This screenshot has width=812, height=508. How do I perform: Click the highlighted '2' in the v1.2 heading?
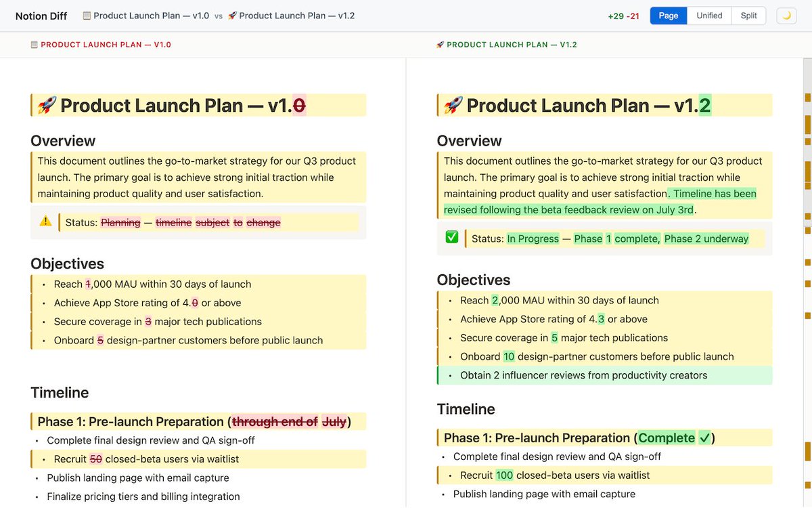pos(705,105)
